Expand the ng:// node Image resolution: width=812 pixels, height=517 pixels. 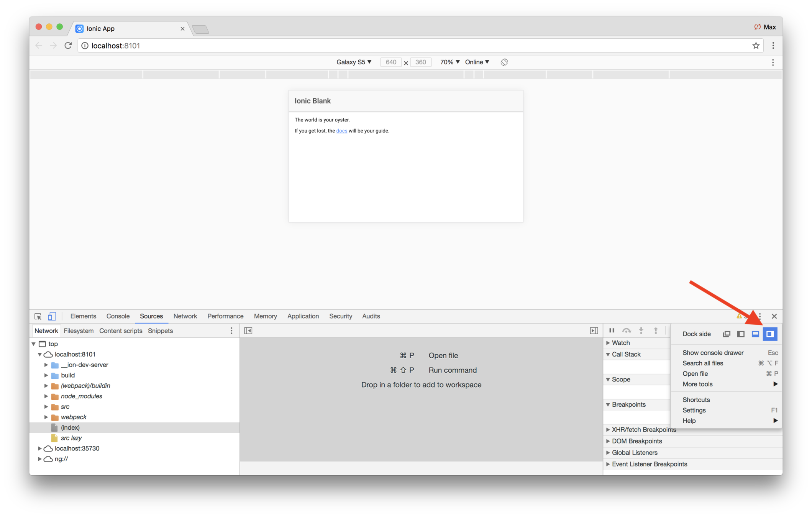pos(40,458)
